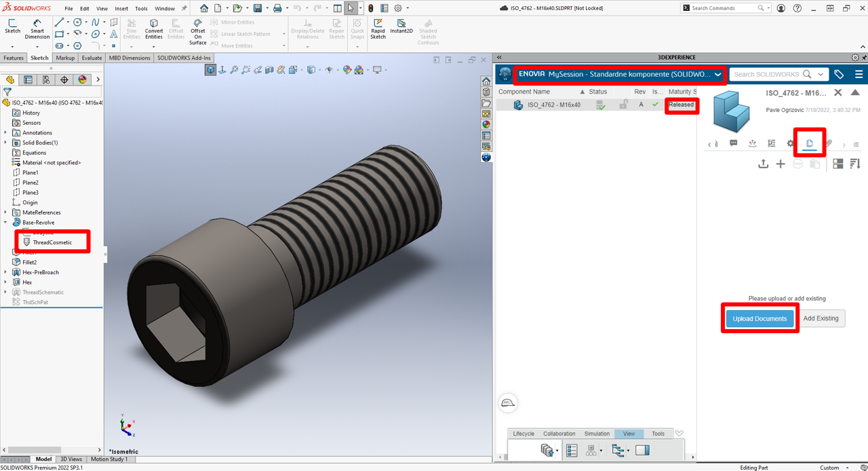Click the plus icon to add a document
Viewport: 868px width, 471px height.
coord(781,164)
